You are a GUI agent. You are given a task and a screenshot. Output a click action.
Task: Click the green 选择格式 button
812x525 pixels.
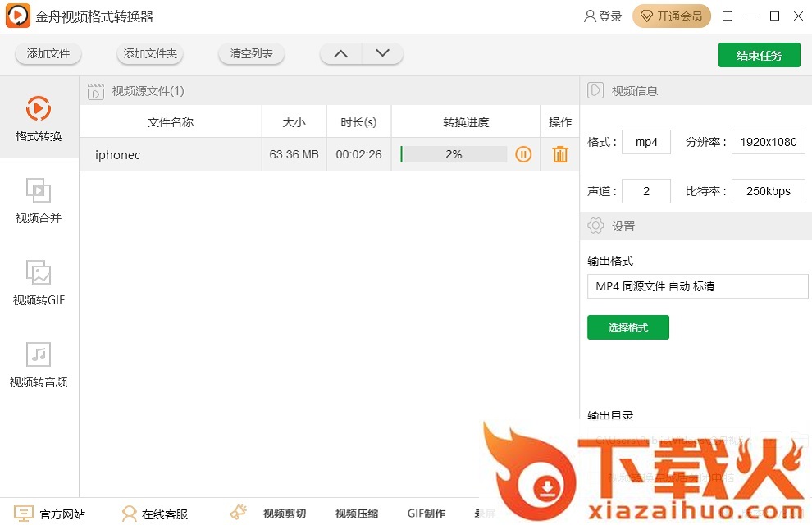(628, 327)
